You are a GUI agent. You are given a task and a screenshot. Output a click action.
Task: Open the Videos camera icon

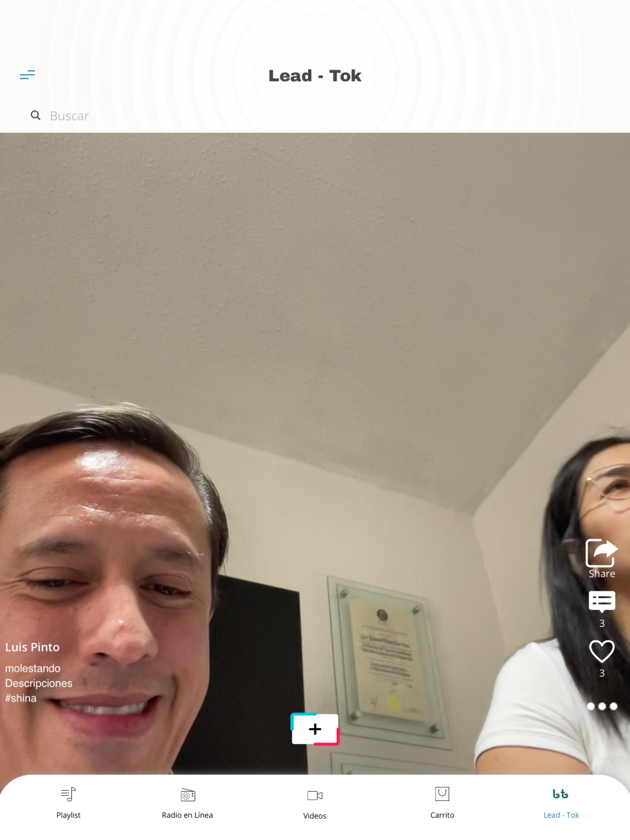point(315,795)
